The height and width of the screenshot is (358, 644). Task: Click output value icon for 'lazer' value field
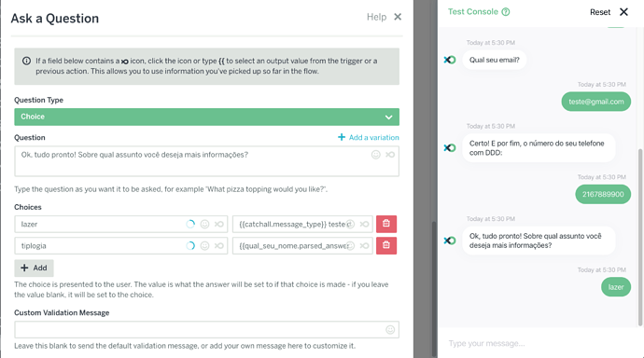364,224
